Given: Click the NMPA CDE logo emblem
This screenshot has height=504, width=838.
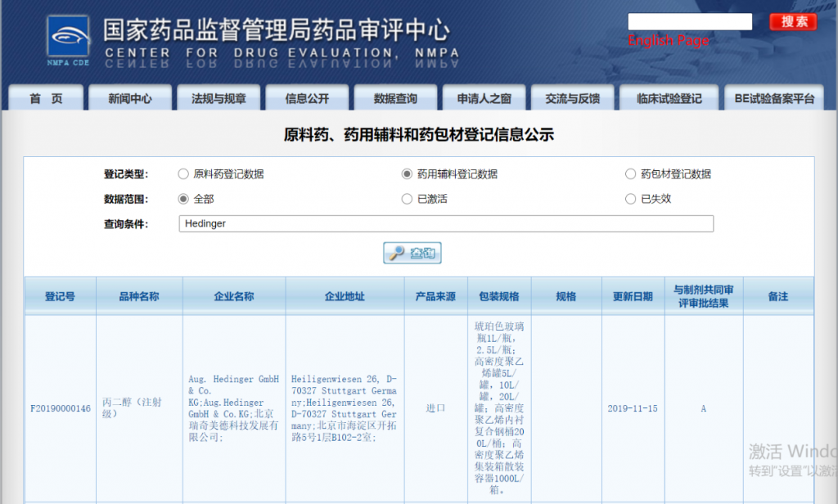Looking at the screenshot, I should click(66, 37).
